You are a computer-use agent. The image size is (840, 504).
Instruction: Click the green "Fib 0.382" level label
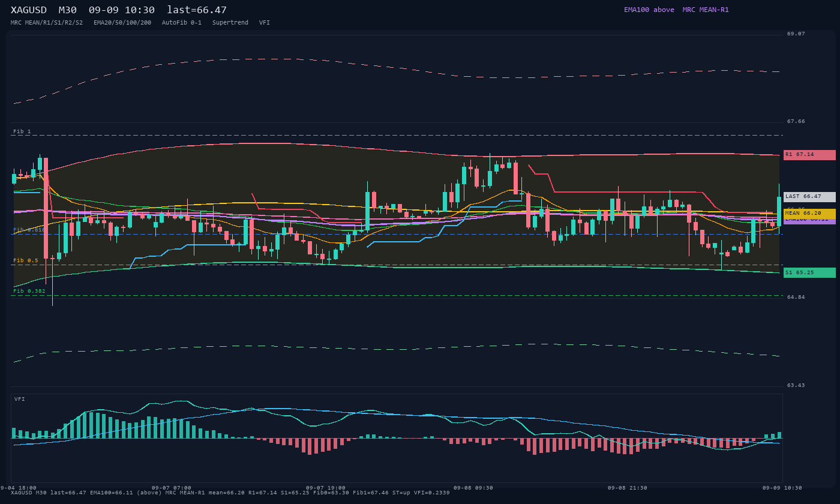29,291
